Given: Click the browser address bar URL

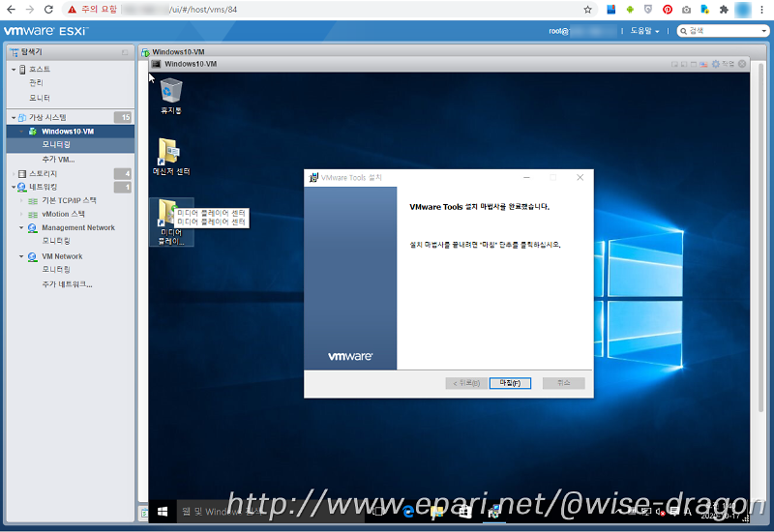Looking at the screenshot, I should (x=180, y=10).
